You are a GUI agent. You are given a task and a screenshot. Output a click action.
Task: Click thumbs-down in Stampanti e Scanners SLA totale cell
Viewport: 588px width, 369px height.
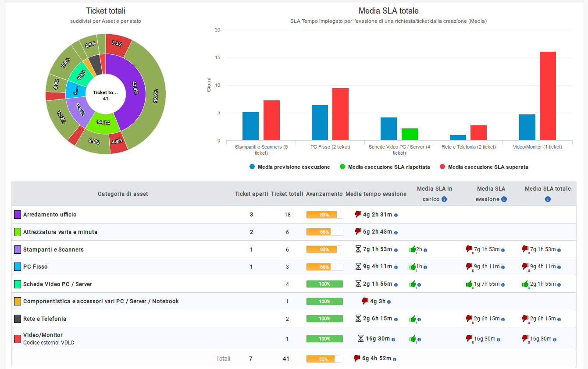point(526,249)
